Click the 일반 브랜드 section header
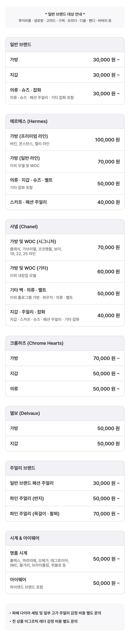The width and height of the screenshot is (130, 644). pyautogui.click(x=65, y=45)
